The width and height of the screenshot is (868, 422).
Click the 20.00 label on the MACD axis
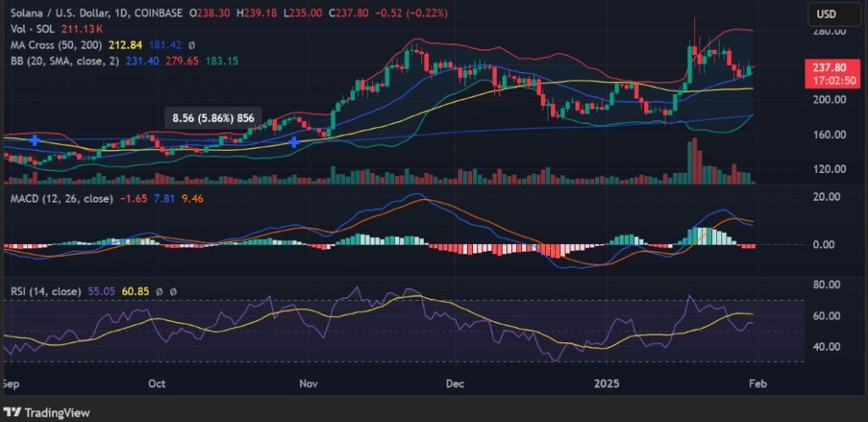[x=826, y=197]
